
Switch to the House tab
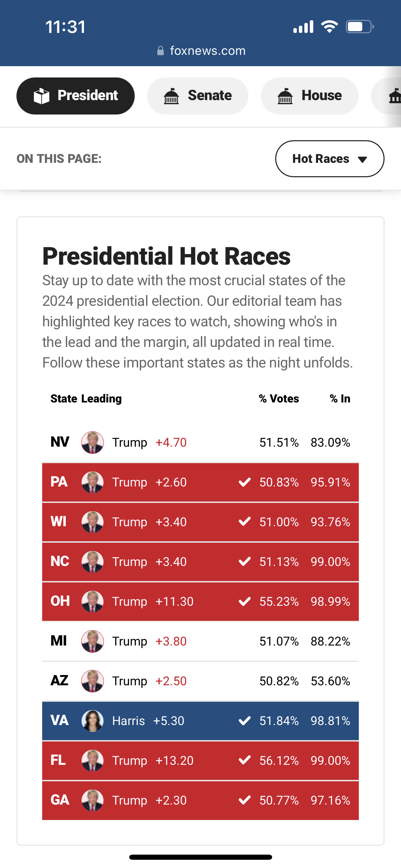click(309, 96)
